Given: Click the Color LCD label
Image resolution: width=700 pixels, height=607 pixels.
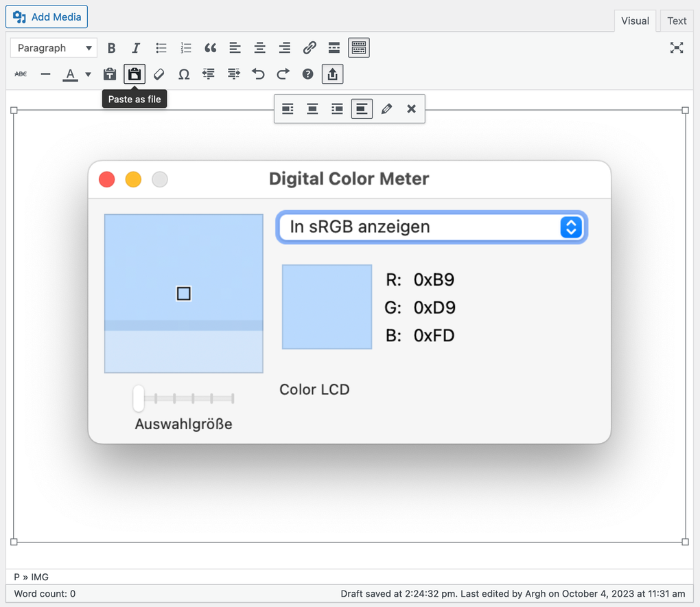Looking at the screenshot, I should point(314,389).
